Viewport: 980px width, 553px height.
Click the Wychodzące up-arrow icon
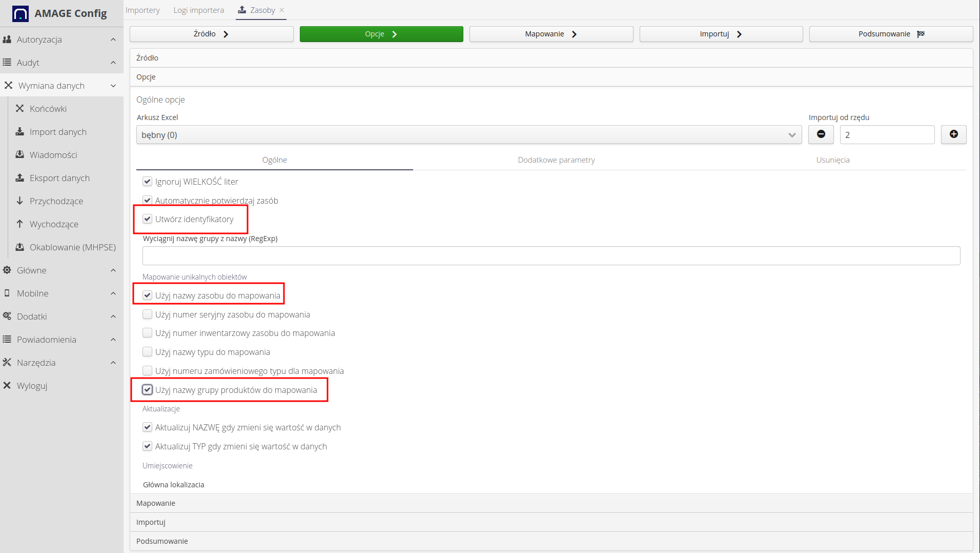(x=20, y=224)
